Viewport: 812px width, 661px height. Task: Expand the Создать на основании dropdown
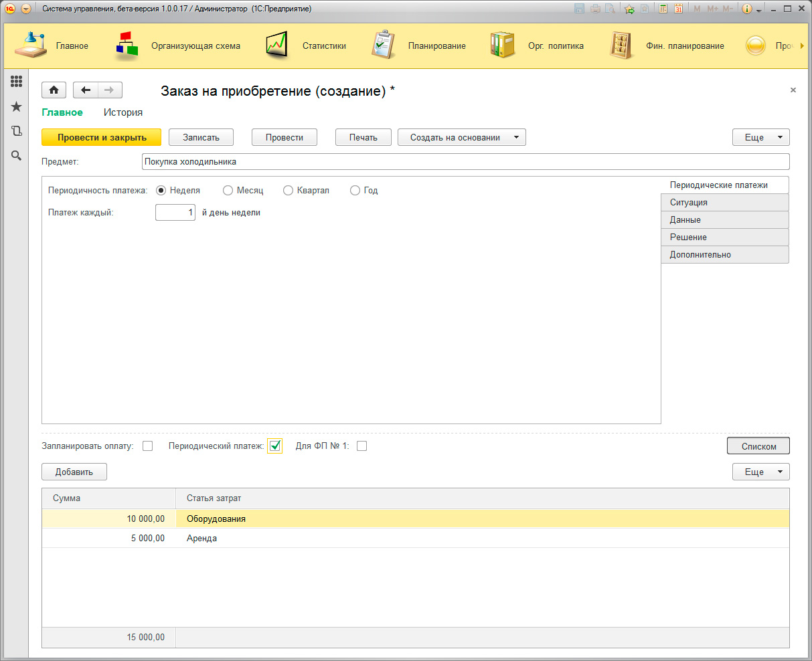(462, 137)
